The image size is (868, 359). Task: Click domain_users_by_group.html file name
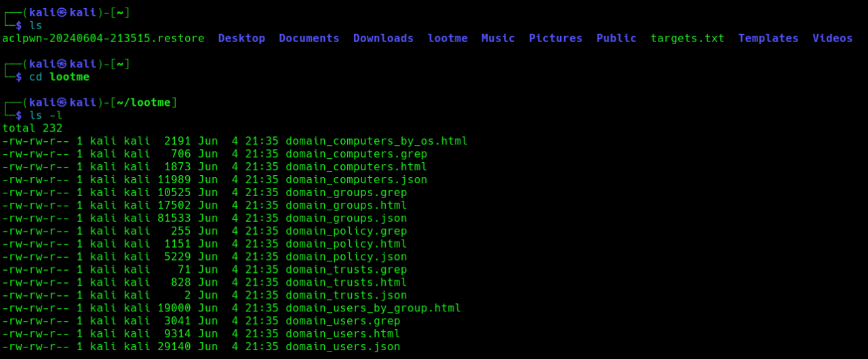coord(373,308)
